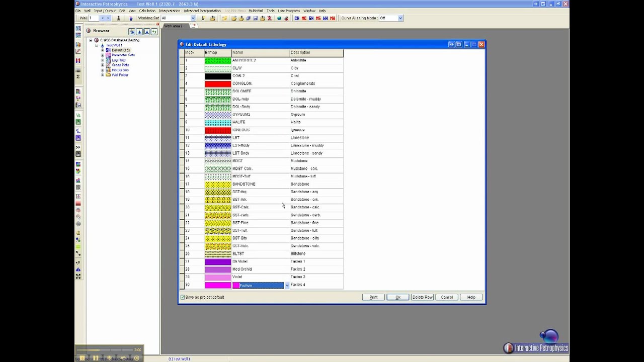Click the Help button in dialog
Viewport: 644px width, 362px height.
(x=471, y=297)
